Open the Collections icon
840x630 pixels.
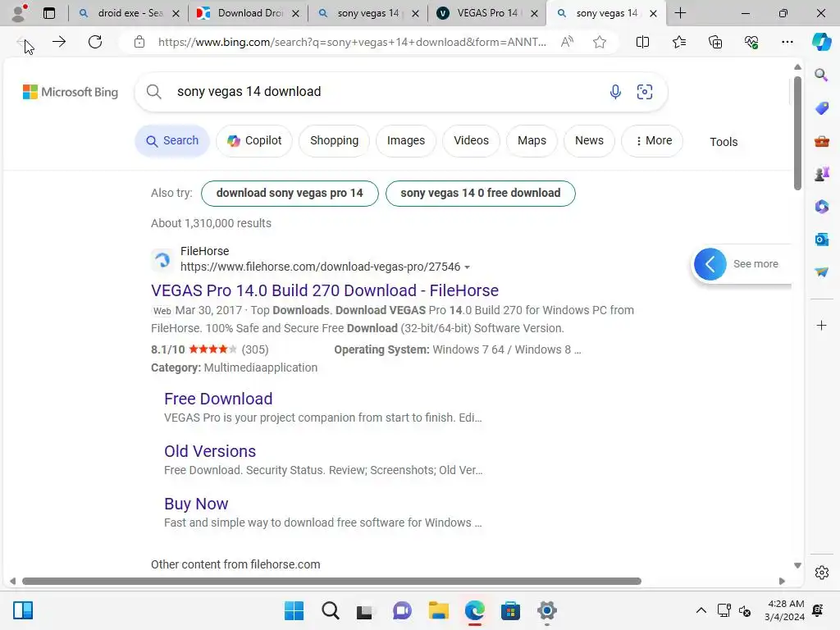tap(715, 42)
